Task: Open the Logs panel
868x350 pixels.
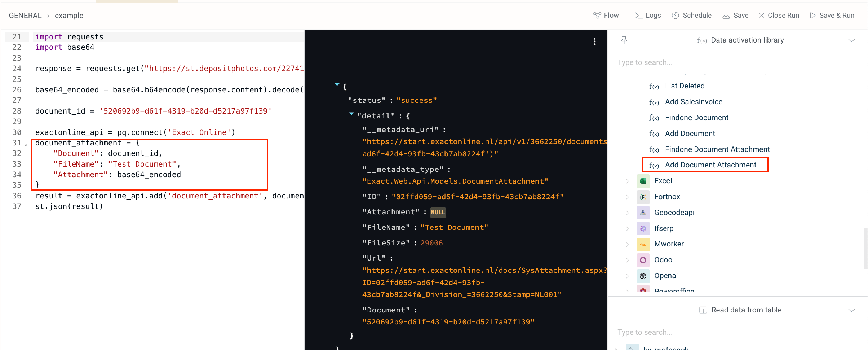Action: point(648,15)
